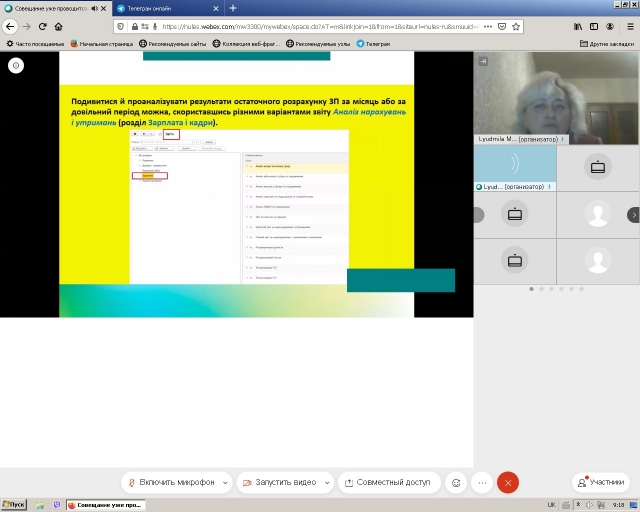Click the round info icon on shared content

tap(16, 65)
